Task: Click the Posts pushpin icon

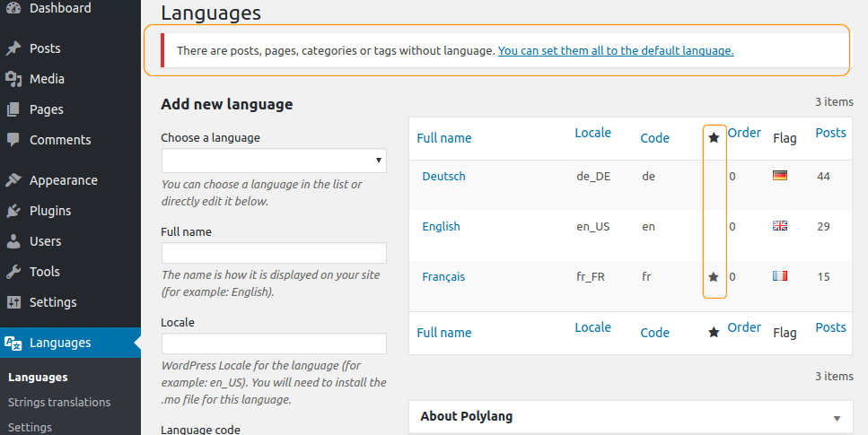Action: click(13, 48)
